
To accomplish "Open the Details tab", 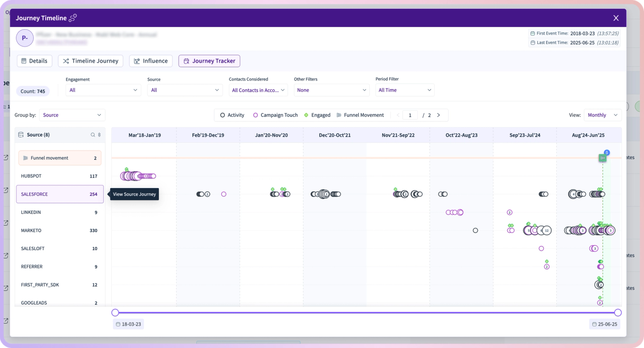I will point(34,61).
